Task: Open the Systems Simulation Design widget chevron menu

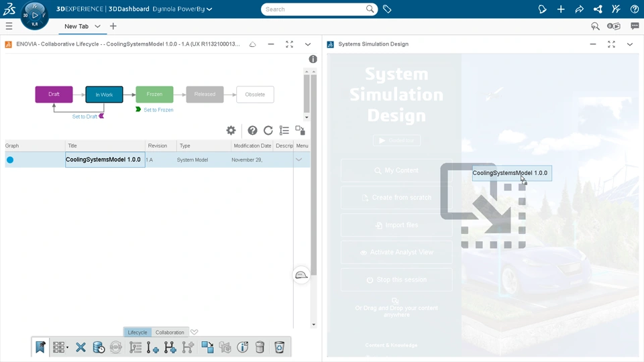Action: pos(630,44)
